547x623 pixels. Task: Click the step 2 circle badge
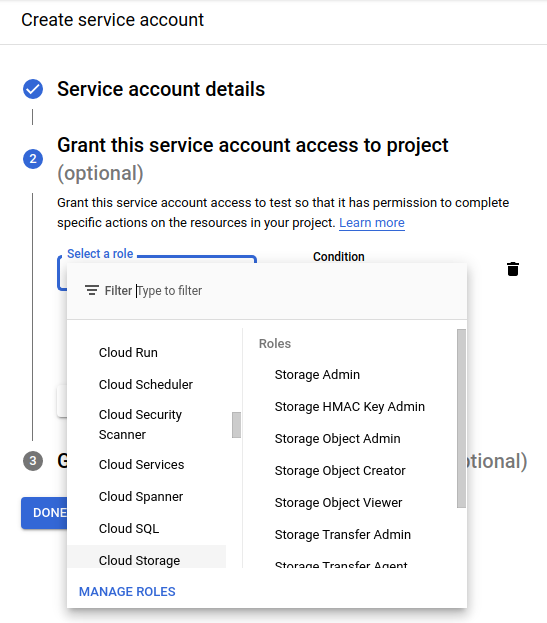click(x=33, y=159)
